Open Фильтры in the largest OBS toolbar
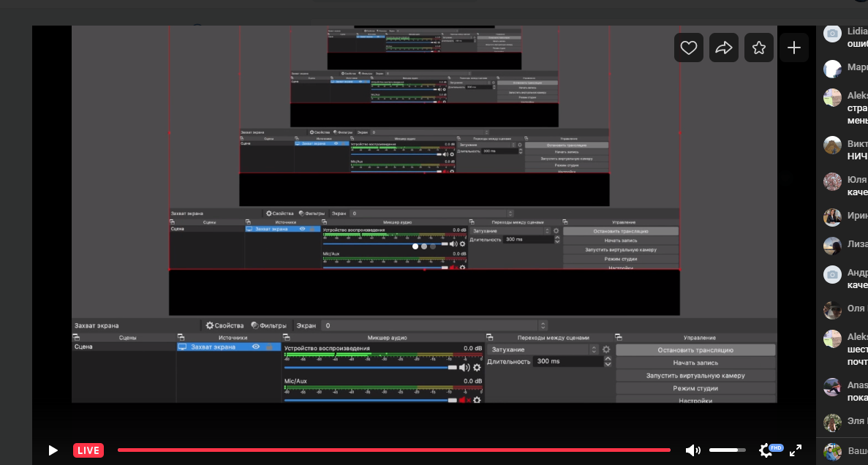 tap(268, 325)
